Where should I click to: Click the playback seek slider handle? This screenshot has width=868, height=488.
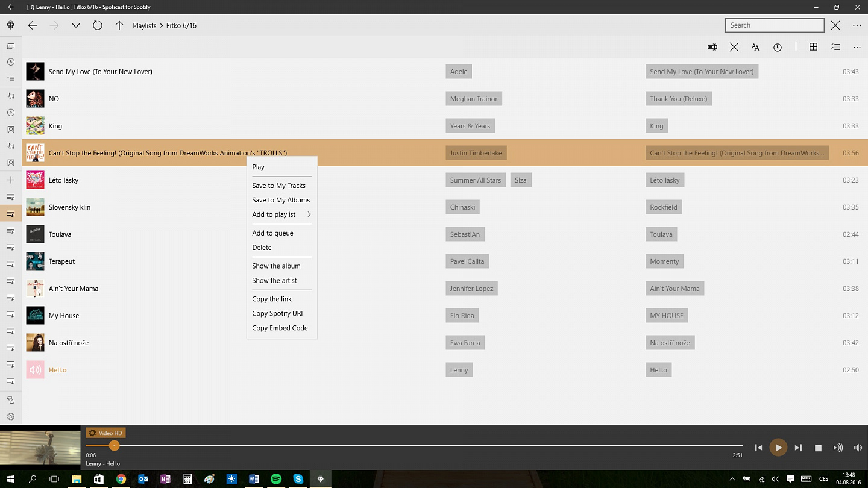[x=114, y=446]
